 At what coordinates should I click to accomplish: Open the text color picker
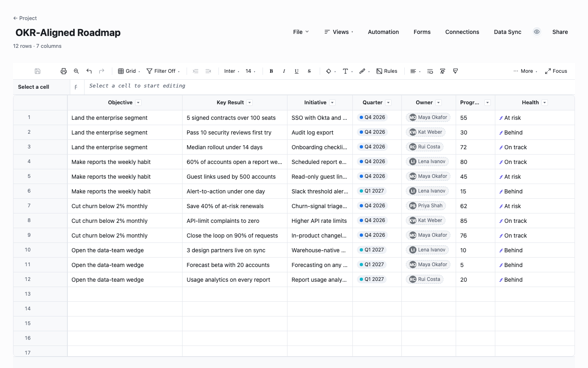tap(347, 71)
